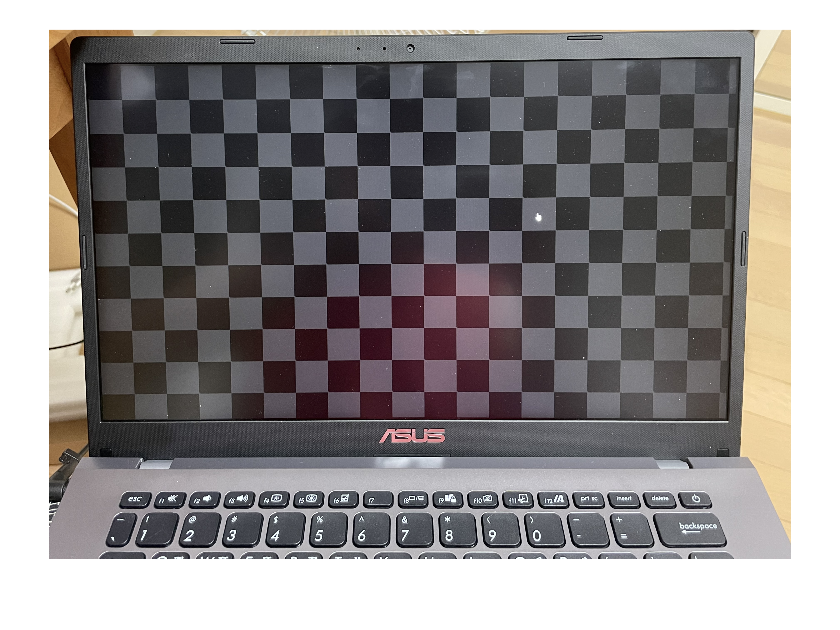
Task: Tap the number 3 key
Action: (x=242, y=529)
